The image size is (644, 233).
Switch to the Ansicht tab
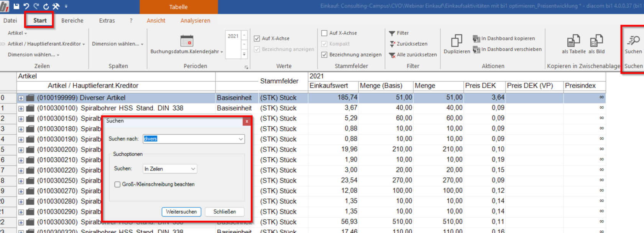(x=156, y=21)
